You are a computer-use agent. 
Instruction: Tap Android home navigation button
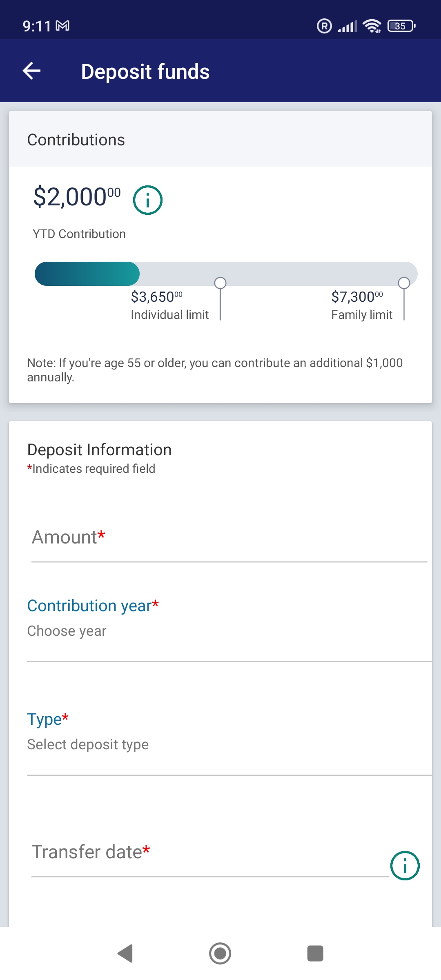[220, 953]
